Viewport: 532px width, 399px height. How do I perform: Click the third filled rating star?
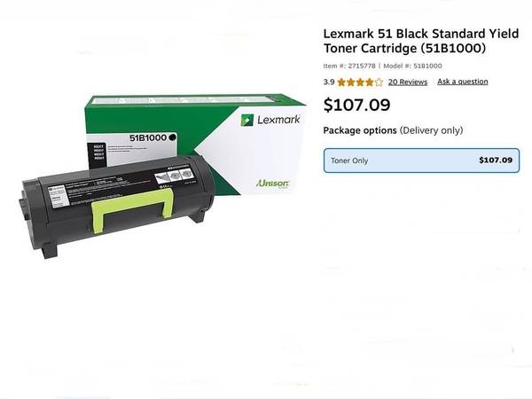[360, 82]
